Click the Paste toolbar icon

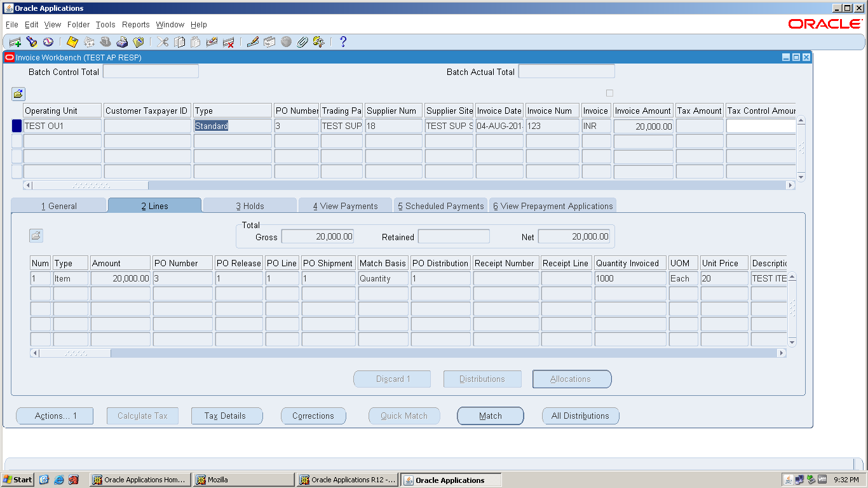tap(196, 42)
